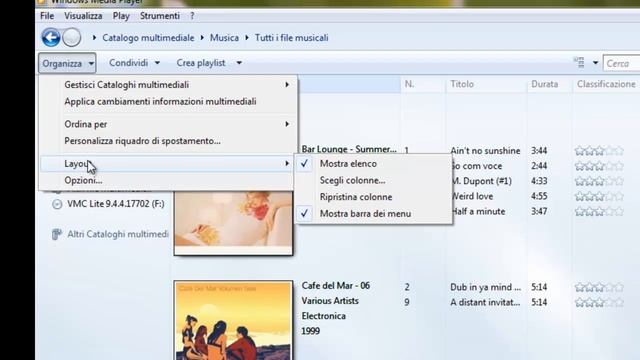Click the VMC Lite disc icon
Image resolution: width=640 pixels, height=360 pixels.
point(57,204)
